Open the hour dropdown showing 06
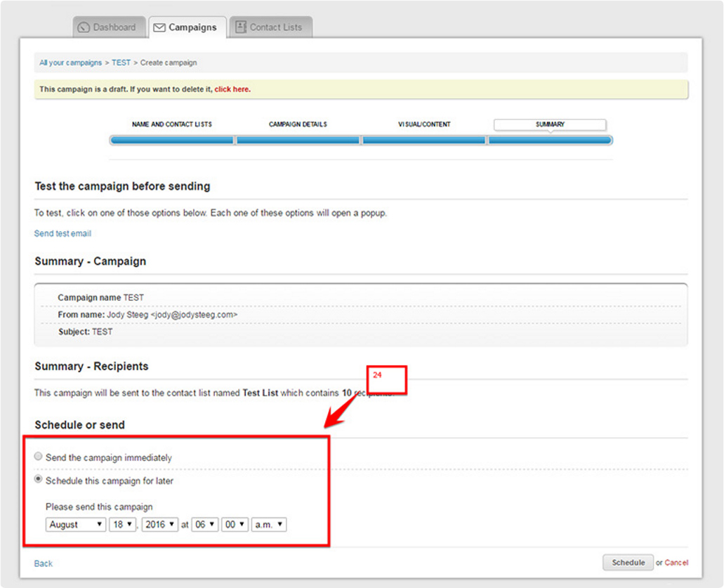The height and width of the screenshot is (588, 724). [x=204, y=524]
